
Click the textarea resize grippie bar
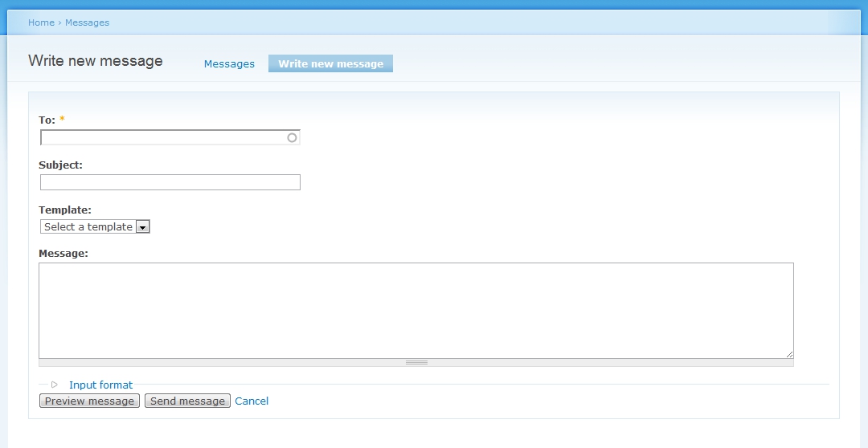pyautogui.click(x=416, y=363)
